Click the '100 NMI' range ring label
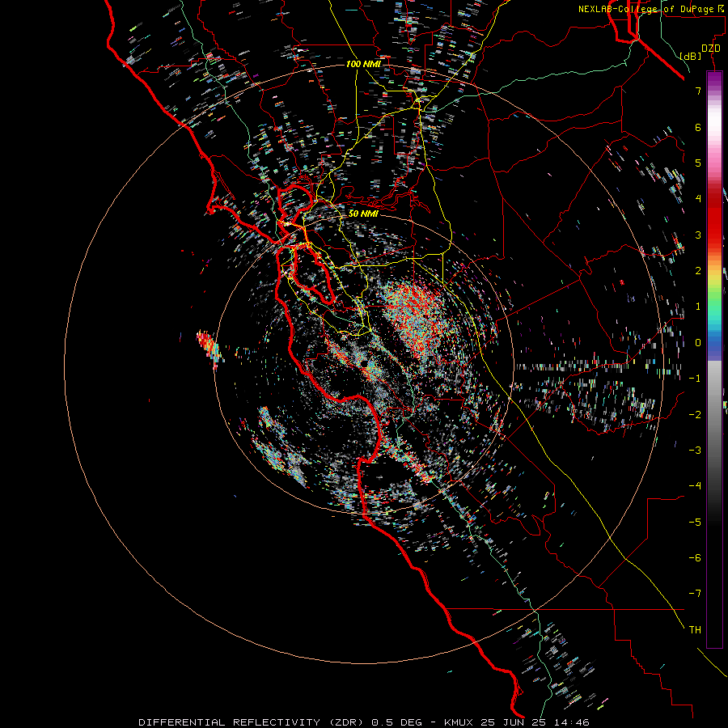This screenshot has height=728, width=728. (363, 64)
